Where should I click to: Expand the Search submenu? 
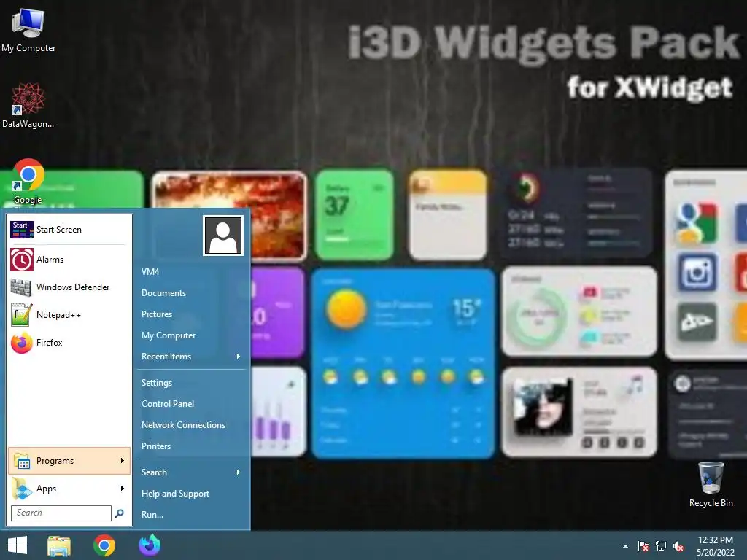pyautogui.click(x=192, y=472)
